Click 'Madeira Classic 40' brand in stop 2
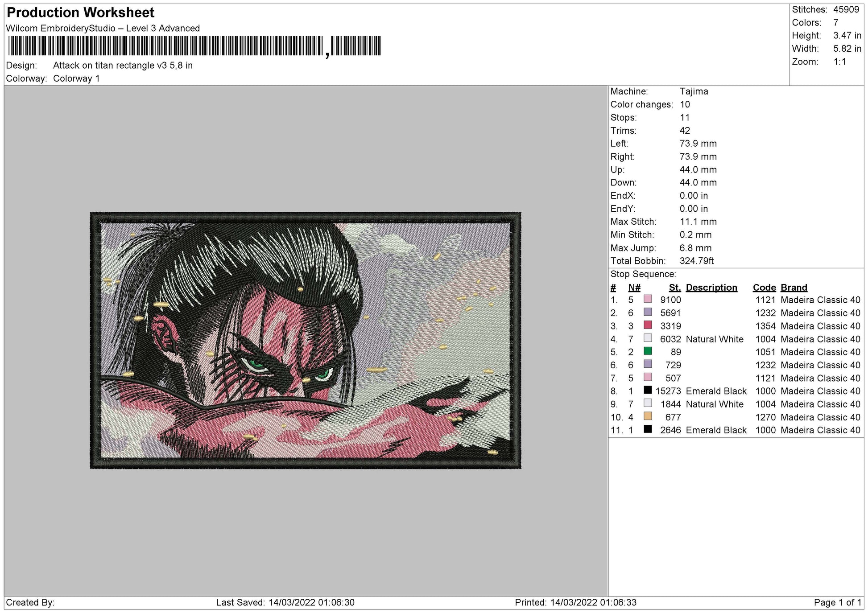868x613 pixels. (x=820, y=313)
